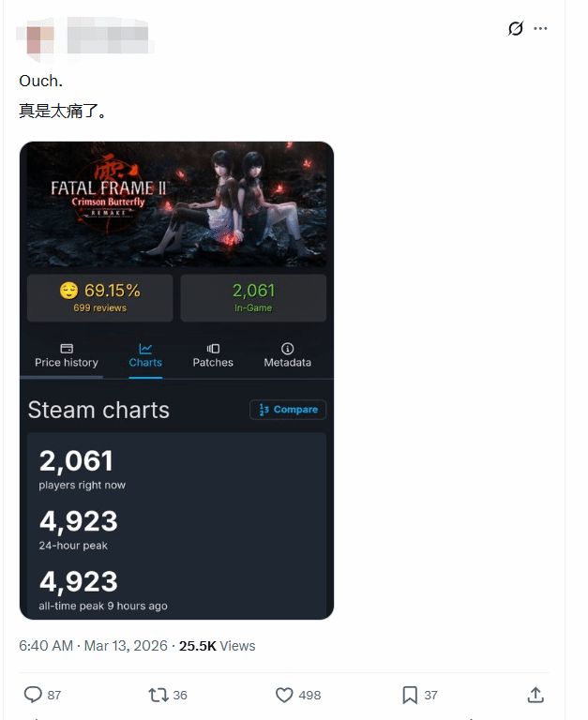Click the Charts graph icon
The image size is (588, 720).
point(145,349)
